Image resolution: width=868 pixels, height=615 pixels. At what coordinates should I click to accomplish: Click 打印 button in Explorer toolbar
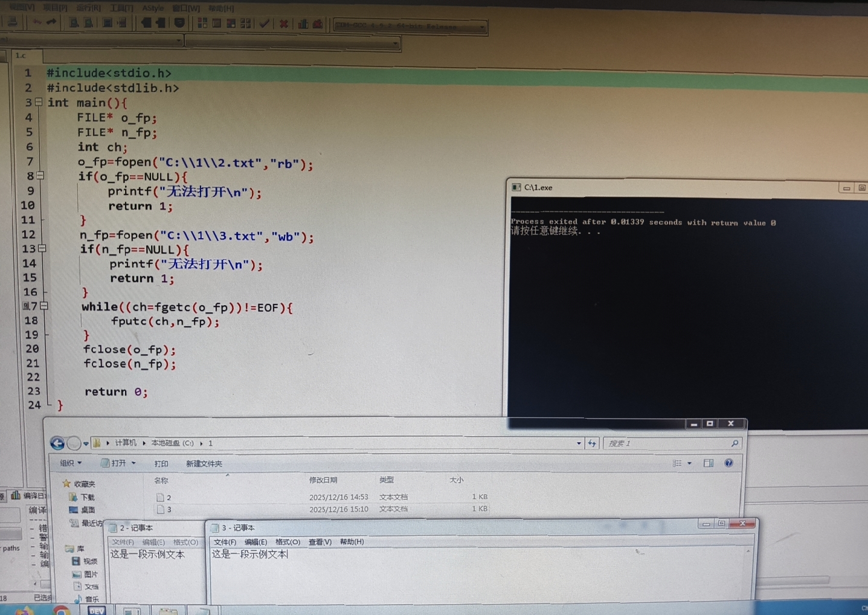(161, 463)
